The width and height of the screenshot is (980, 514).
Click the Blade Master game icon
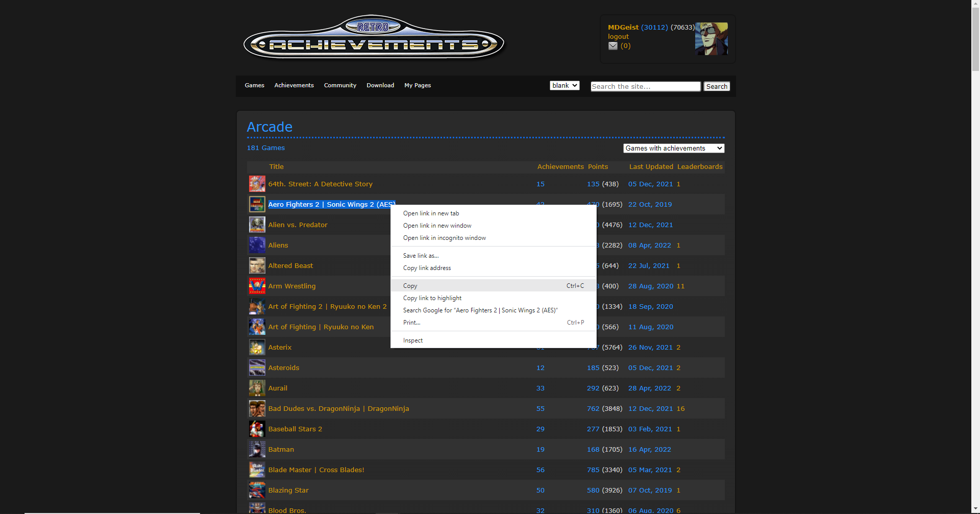point(257,470)
